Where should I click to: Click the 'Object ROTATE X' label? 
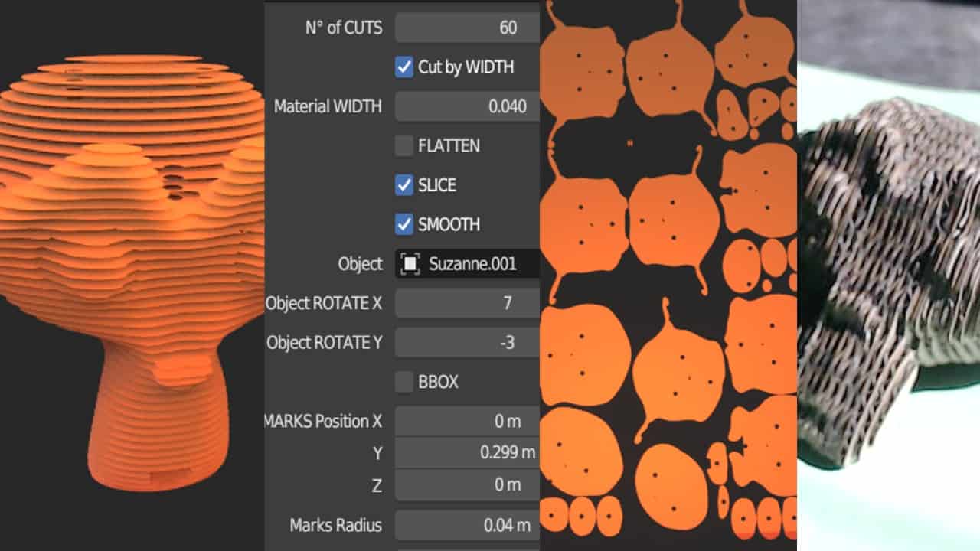pyautogui.click(x=323, y=304)
